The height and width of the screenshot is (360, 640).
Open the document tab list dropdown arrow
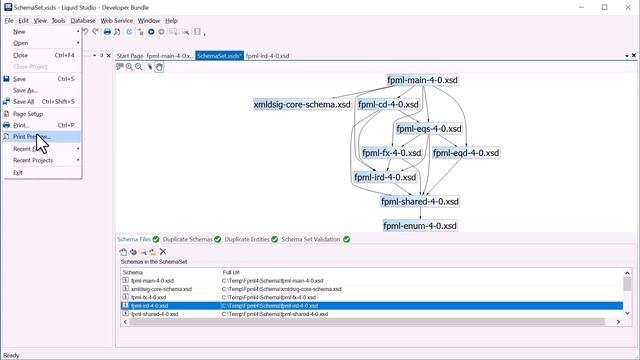pos(627,56)
